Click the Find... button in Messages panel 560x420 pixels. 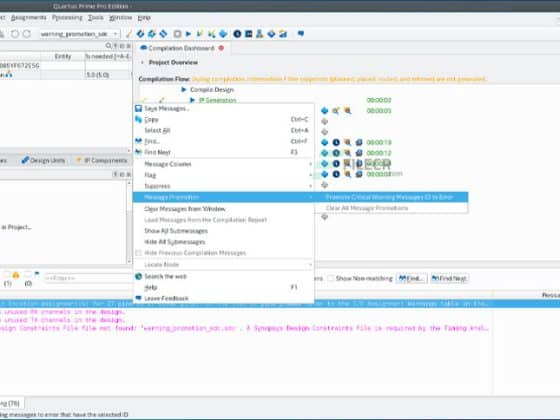click(412, 278)
